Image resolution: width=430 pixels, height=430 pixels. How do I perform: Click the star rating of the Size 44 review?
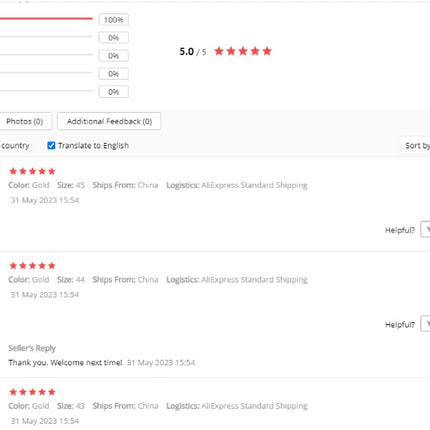[x=32, y=266]
